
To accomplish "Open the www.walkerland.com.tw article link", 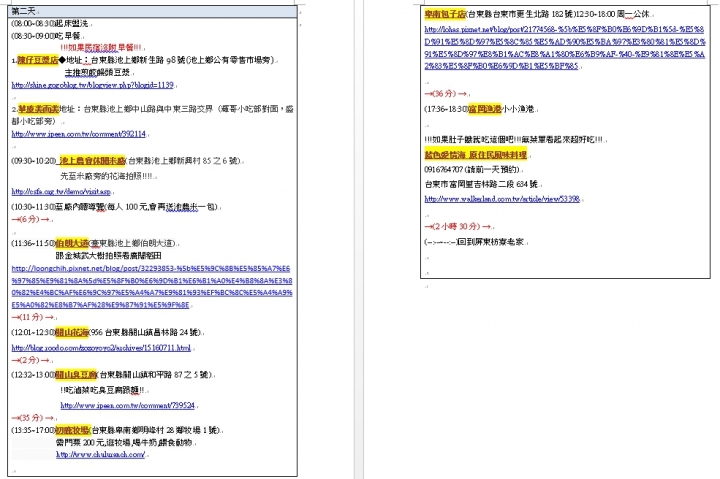I will click(x=502, y=199).
